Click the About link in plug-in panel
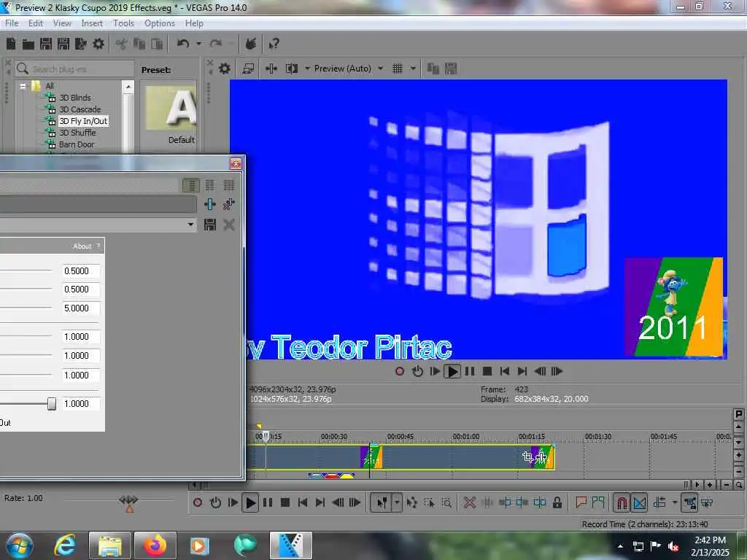 point(82,246)
